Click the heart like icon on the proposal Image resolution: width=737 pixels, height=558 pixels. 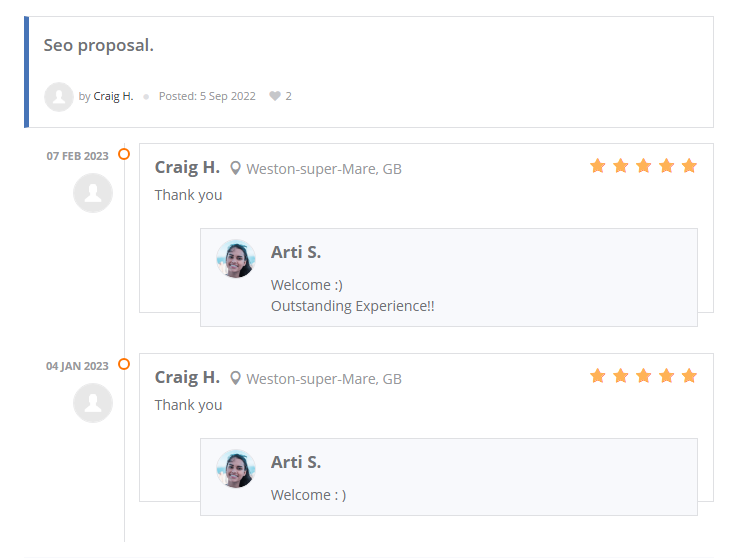[275, 97]
